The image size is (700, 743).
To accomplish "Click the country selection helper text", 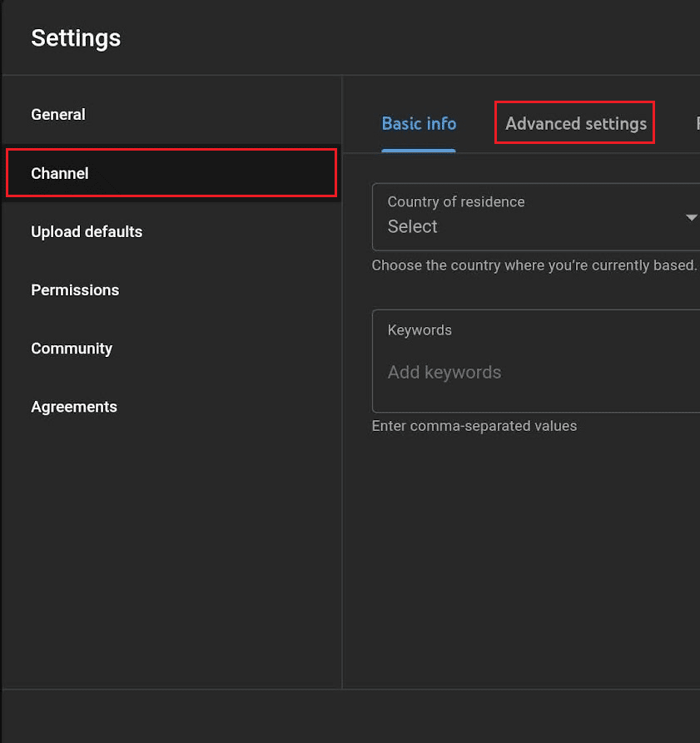I will (x=534, y=265).
